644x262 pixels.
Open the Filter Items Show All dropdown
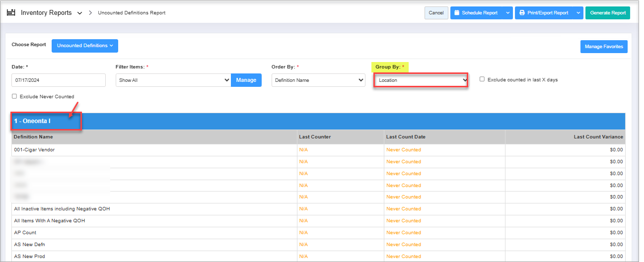173,80
